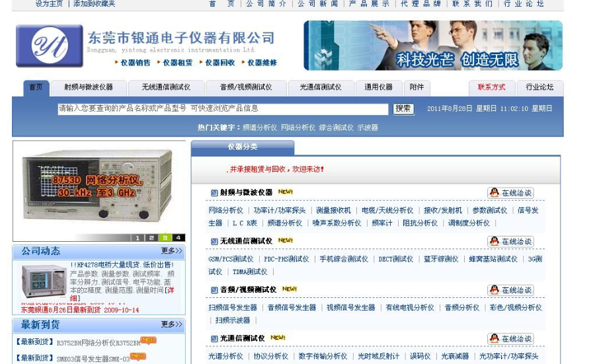This screenshot has height=364, width=593.
Task: Open the 附件 tab
Action: click(x=416, y=88)
